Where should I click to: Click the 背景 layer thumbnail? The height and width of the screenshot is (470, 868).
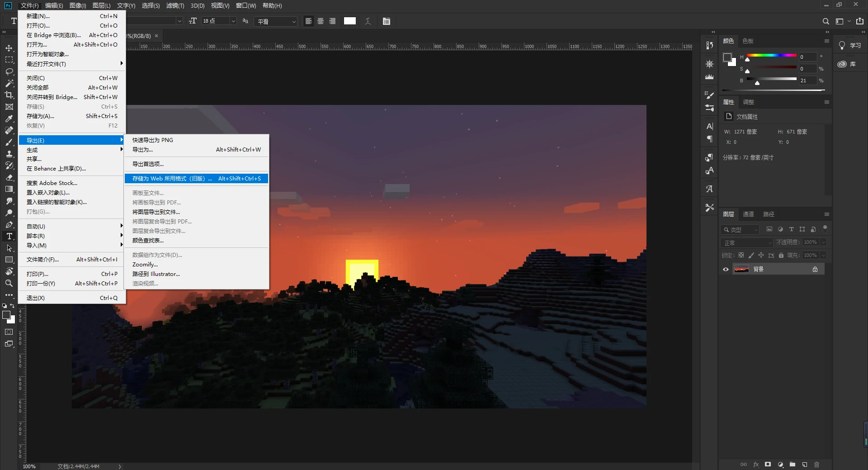[x=741, y=269]
